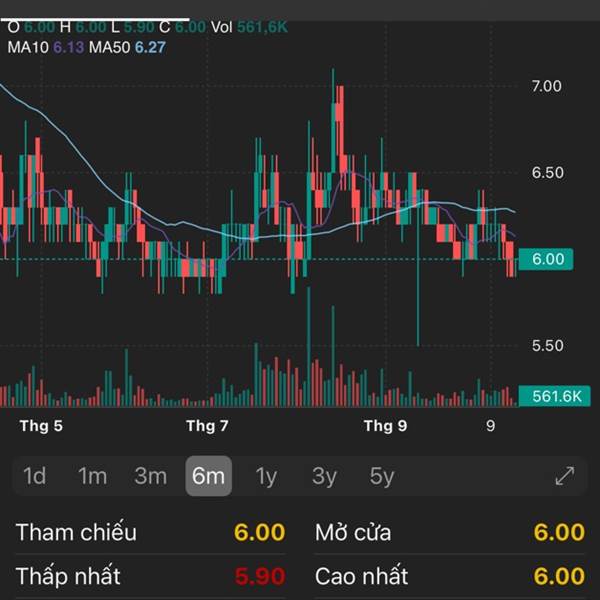Switch to the 1y timeframe
The width and height of the screenshot is (600, 600).
(266, 477)
